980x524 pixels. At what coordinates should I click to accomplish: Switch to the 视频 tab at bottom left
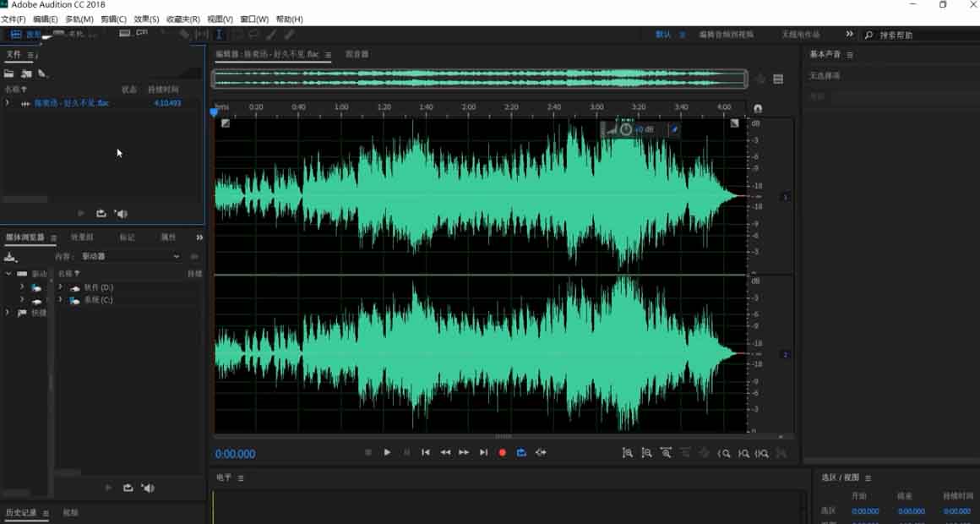point(71,513)
